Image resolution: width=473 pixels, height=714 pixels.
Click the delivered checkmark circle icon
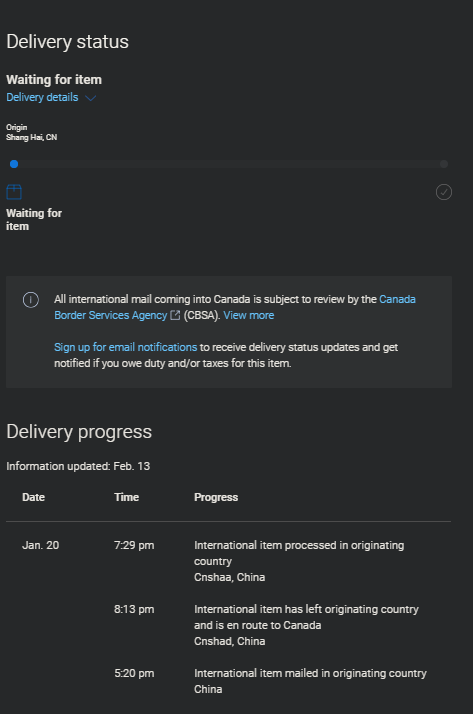444,192
